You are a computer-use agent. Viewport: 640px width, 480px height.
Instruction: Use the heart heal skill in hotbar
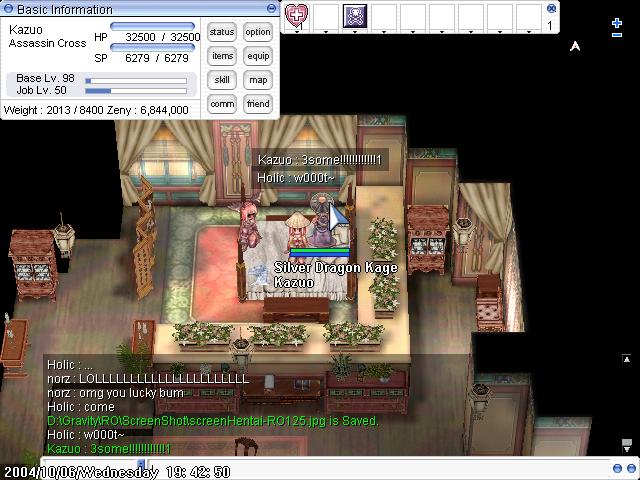click(x=296, y=16)
